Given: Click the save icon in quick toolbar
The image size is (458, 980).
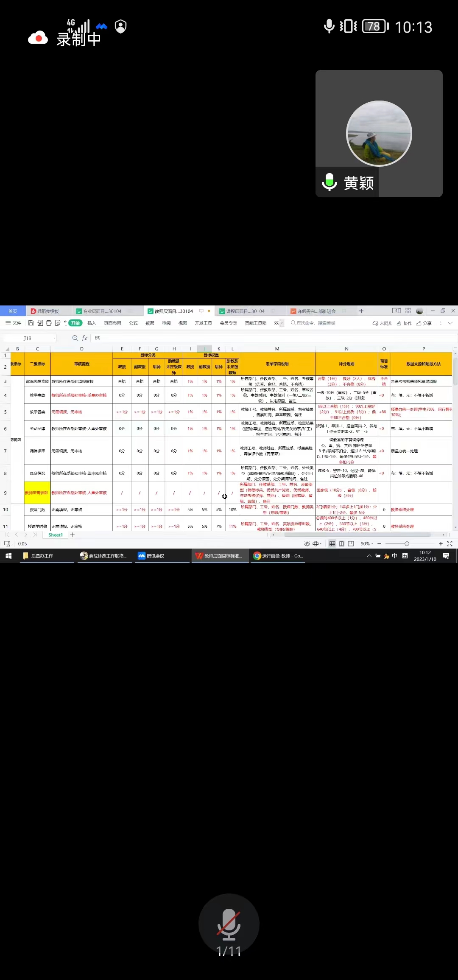Looking at the screenshot, I should click(x=31, y=323).
